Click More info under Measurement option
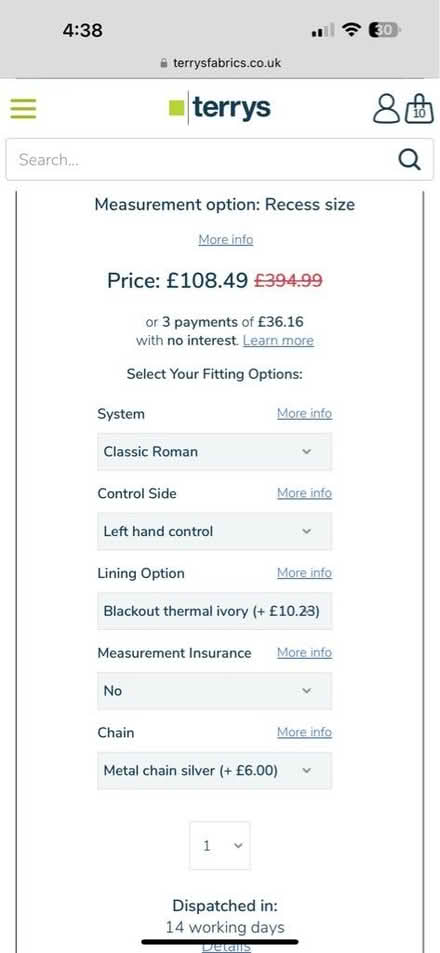The height and width of the screenshot is (953, 440). (x=225, y=239)
